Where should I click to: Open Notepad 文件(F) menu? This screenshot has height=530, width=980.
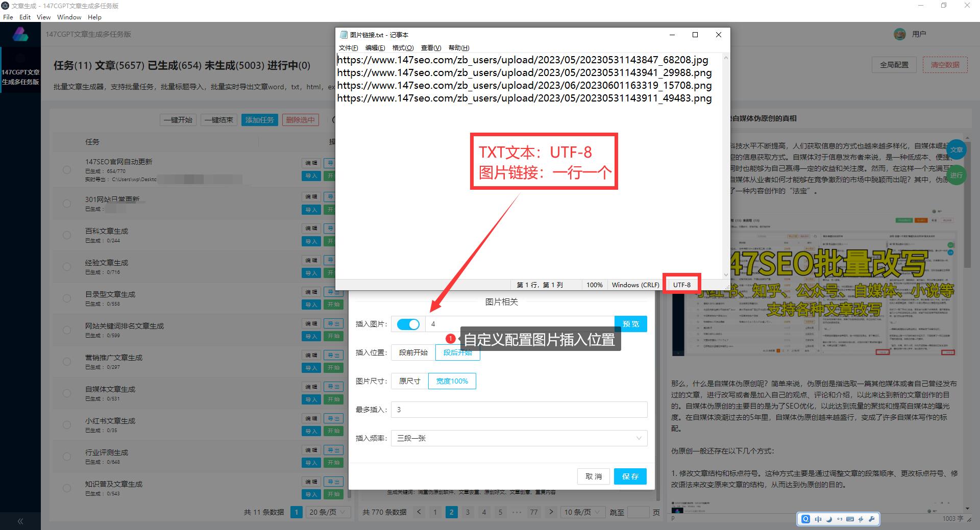pyautogui.click(x=348, y=47)
